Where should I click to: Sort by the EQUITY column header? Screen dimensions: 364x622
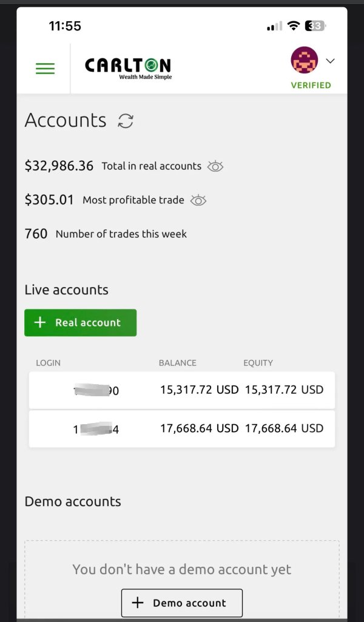(x=258, y=363)
